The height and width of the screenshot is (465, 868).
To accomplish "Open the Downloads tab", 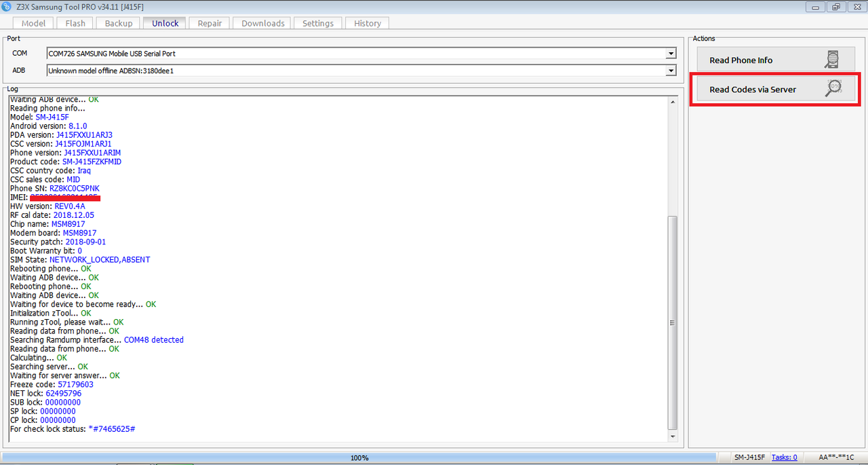I will coord(263,23).
